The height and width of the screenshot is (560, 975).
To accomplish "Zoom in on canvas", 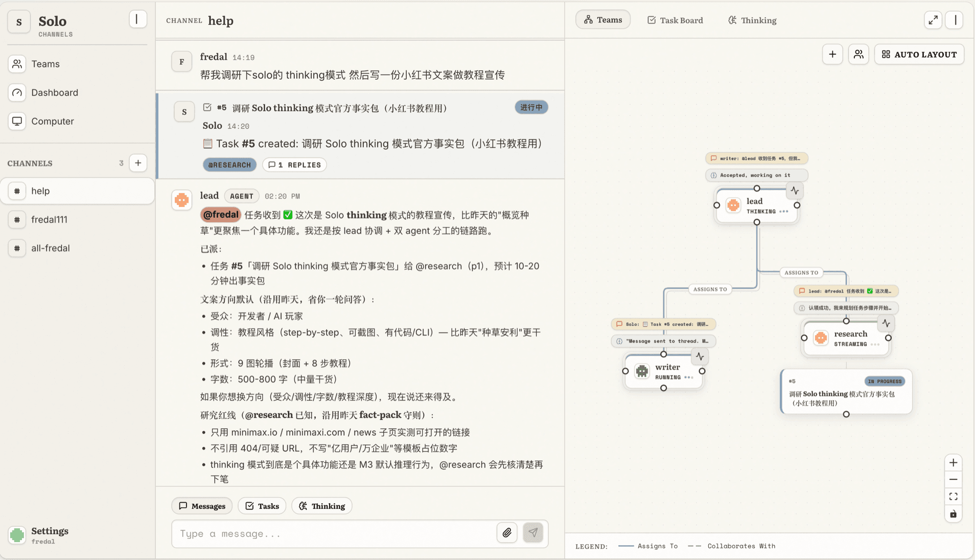I will (x=954, y=463).
